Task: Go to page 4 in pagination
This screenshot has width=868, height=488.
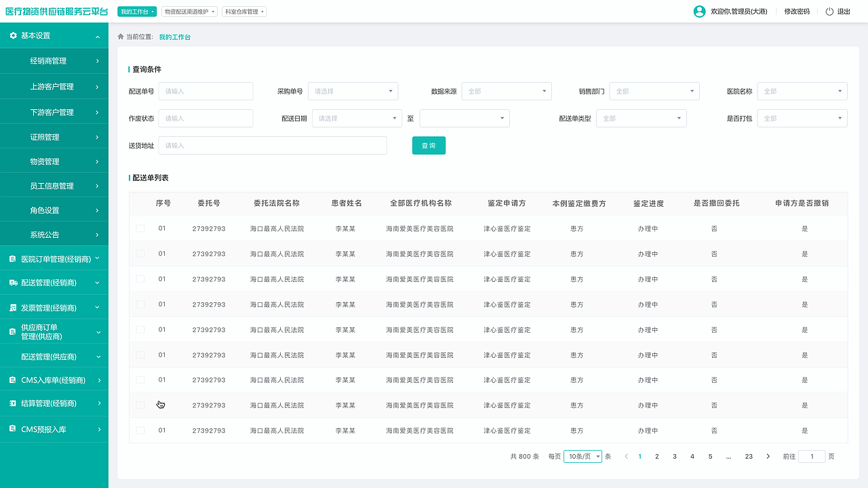Action: (x=692, y=457)
